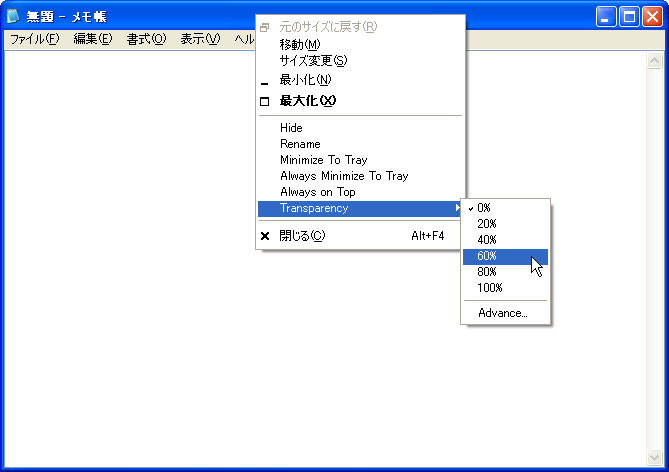Open the 書式(O) menu
The width and height of the screenshot is (669, 472).
[x=146, y=39]
